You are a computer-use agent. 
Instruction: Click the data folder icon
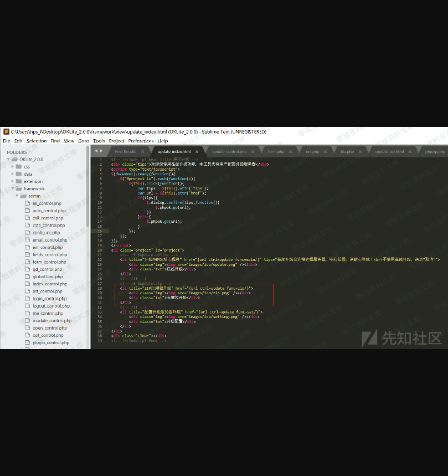click(18, 174)
